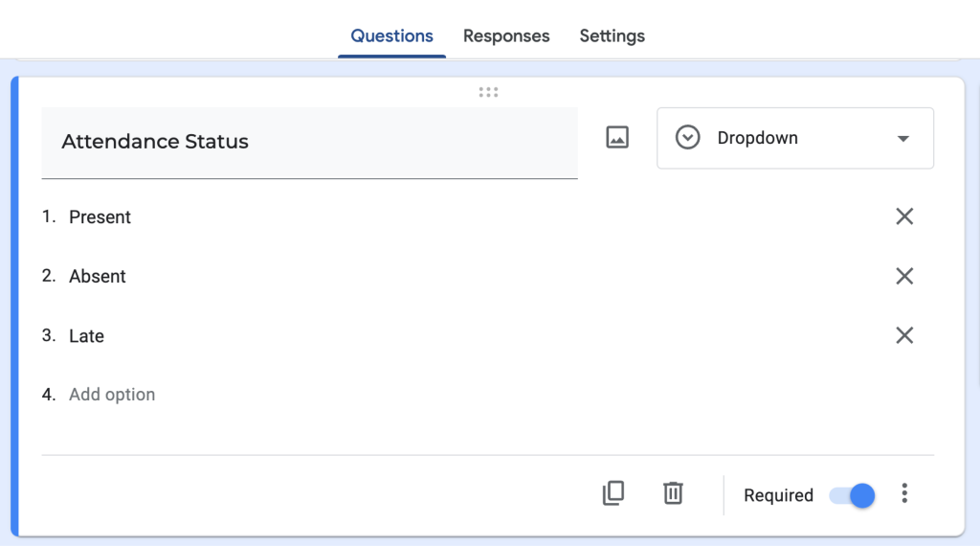Screen dimensions: 980x546
Task: Edit the Attendance Status question title
Action: [x=309, y=143]
